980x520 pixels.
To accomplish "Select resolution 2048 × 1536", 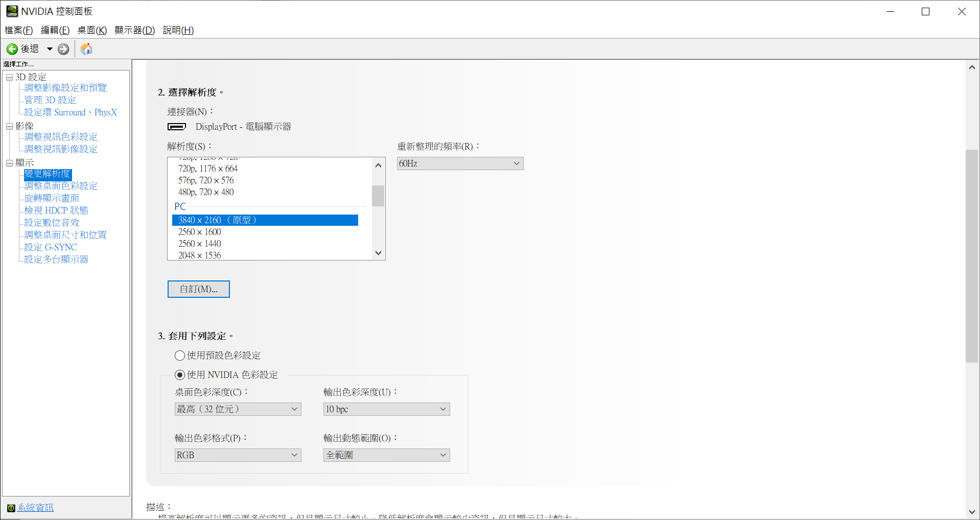I will [x=265, y=255].
